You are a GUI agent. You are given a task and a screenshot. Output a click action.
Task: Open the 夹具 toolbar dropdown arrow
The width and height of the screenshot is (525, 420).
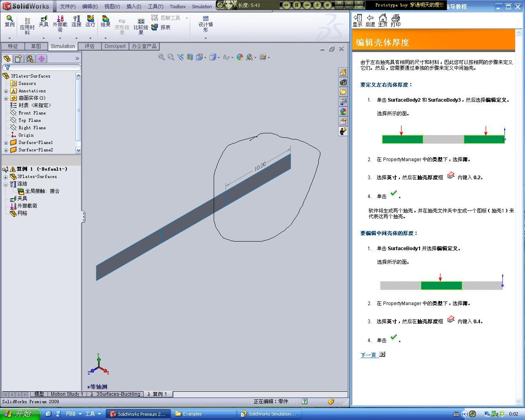(x=43, y=38)
